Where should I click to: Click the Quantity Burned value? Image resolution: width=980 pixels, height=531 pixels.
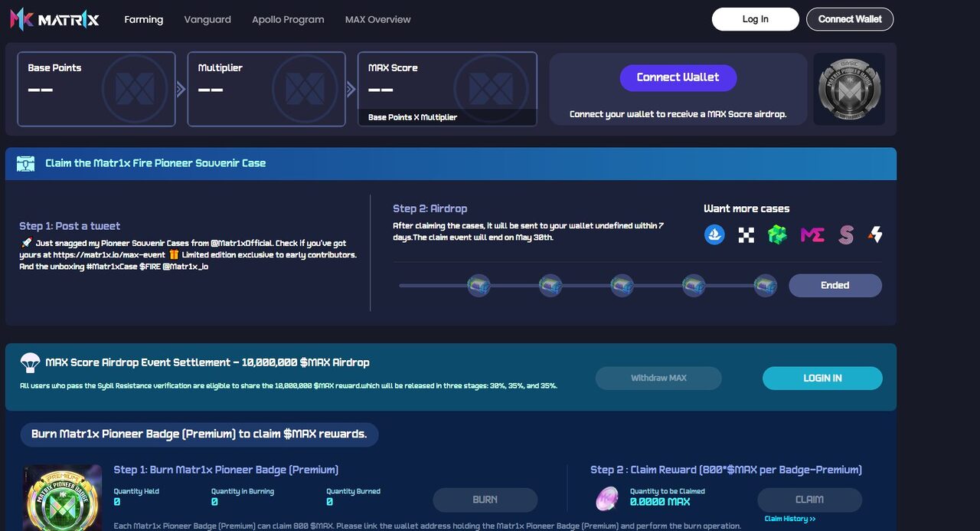330,502
